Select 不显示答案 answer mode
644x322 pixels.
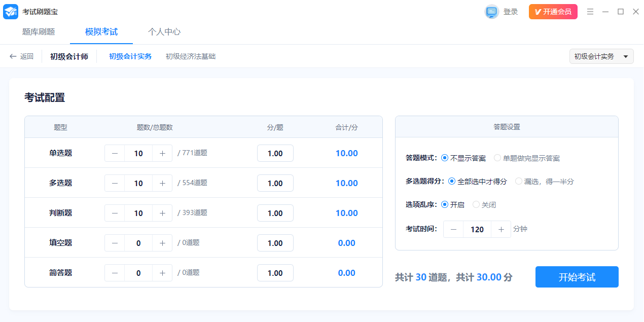463,158
